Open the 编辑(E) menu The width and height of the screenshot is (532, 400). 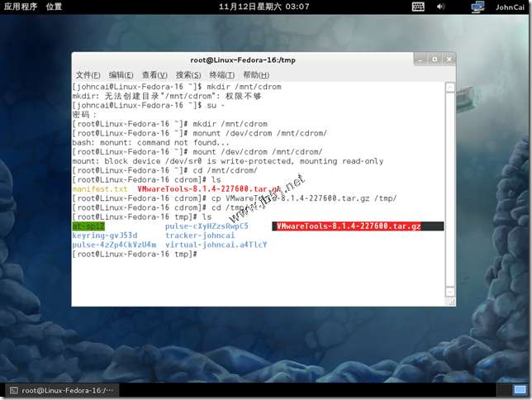[121, 75]
